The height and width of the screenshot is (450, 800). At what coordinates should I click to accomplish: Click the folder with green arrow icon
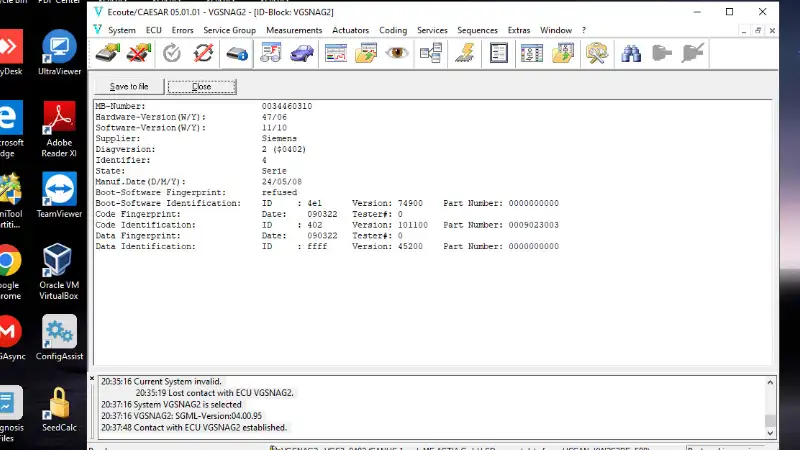click(x=366, y=53)
